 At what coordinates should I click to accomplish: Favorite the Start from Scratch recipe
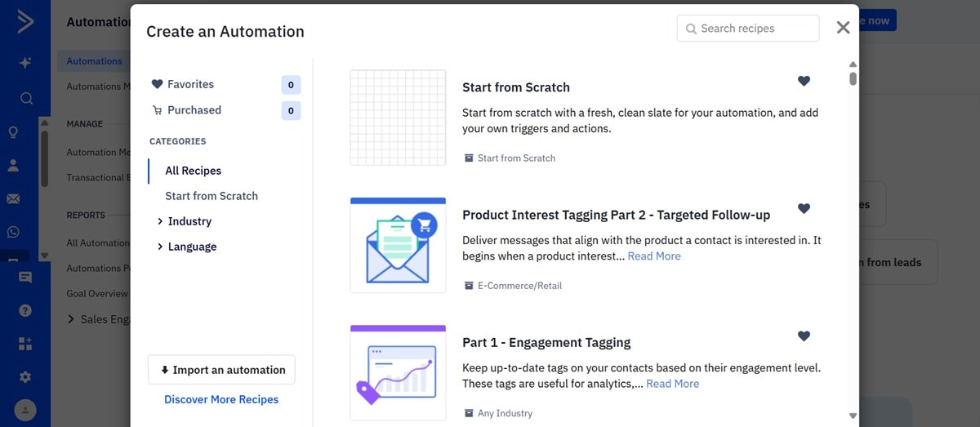(804, 81)
